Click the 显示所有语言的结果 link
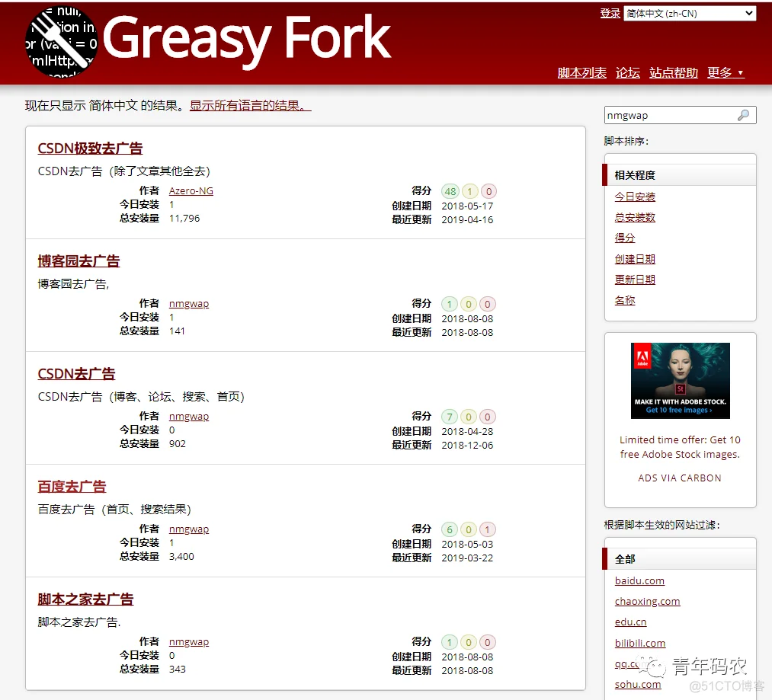This screenshot has height=700, width=772. [x=251, y=105]
